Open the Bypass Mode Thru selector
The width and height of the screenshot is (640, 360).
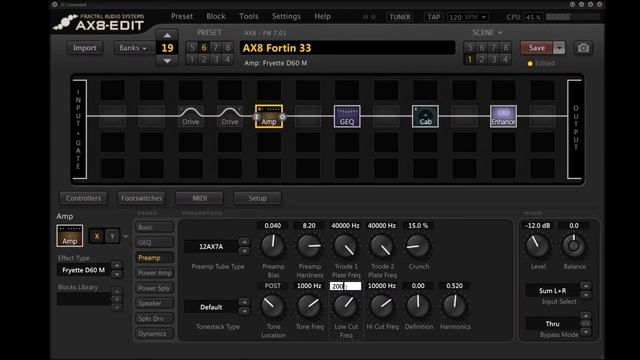point(552,324)
